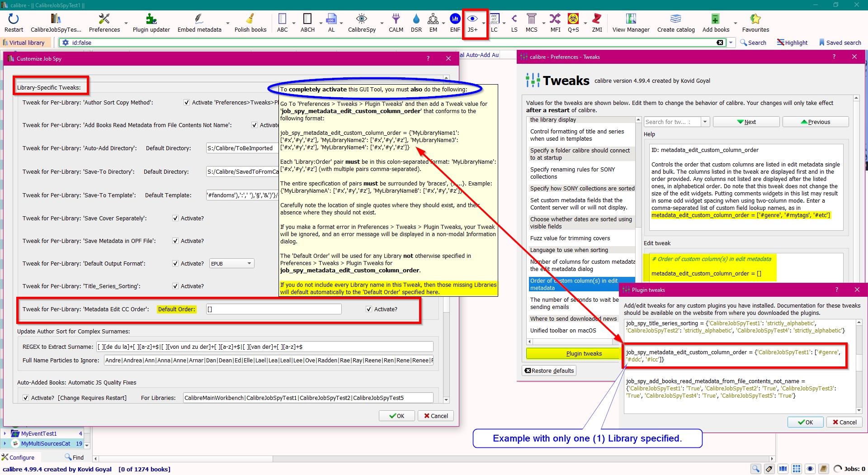Click Next in Tweaks search
Screen dimensions: 868x475
[746, 122]
